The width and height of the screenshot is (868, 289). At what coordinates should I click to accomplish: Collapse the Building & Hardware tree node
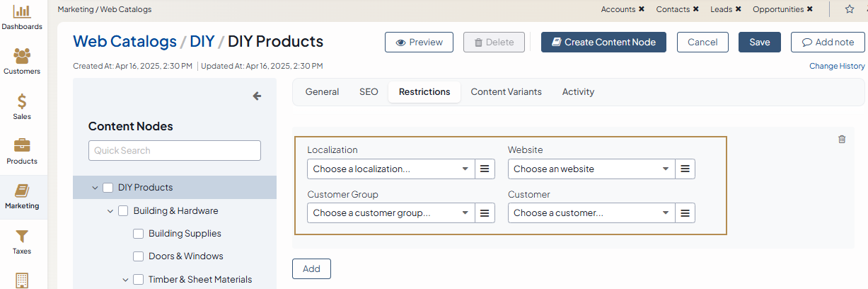(110, 211)
